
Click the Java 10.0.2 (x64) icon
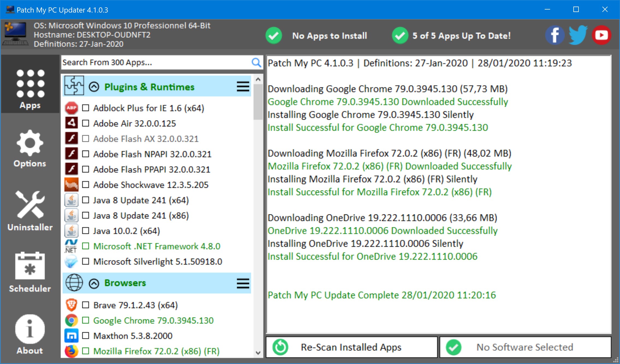71,231
